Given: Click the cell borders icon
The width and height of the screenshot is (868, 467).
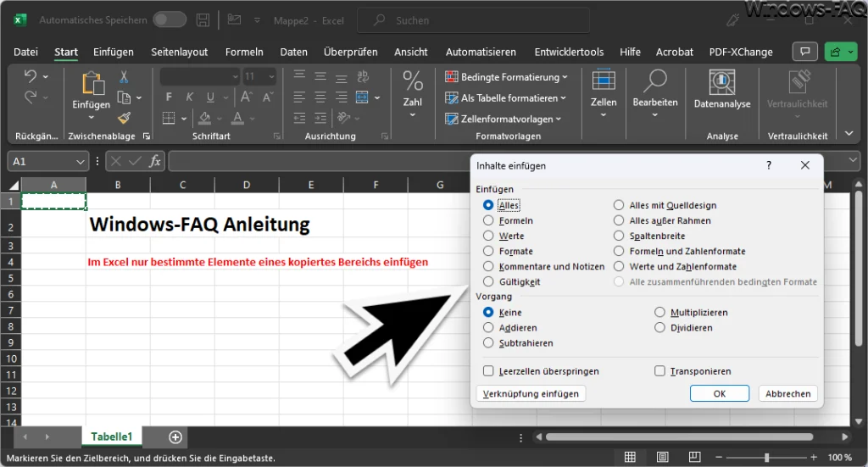Looking at the screenshot, I should pos(169,118).
